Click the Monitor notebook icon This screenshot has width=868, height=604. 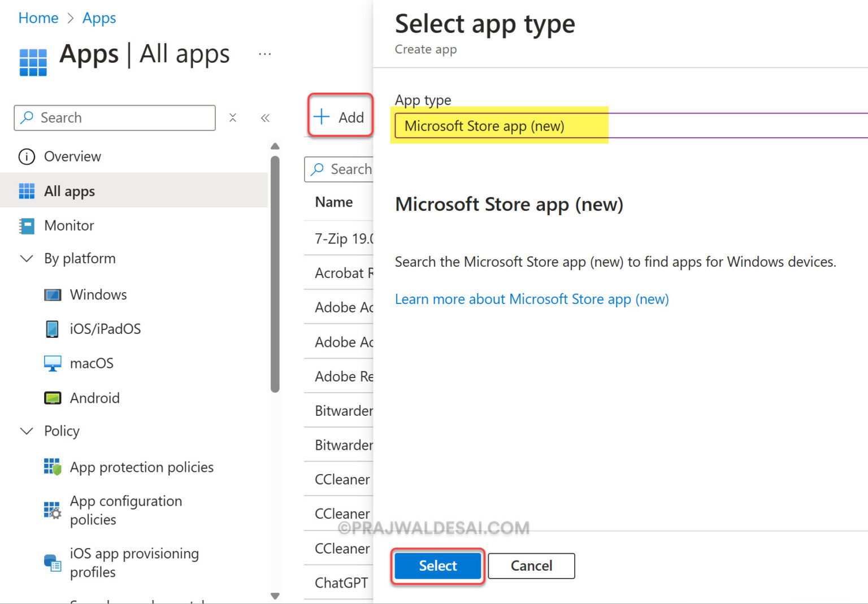pyautogui.click(x=27, y=226)
